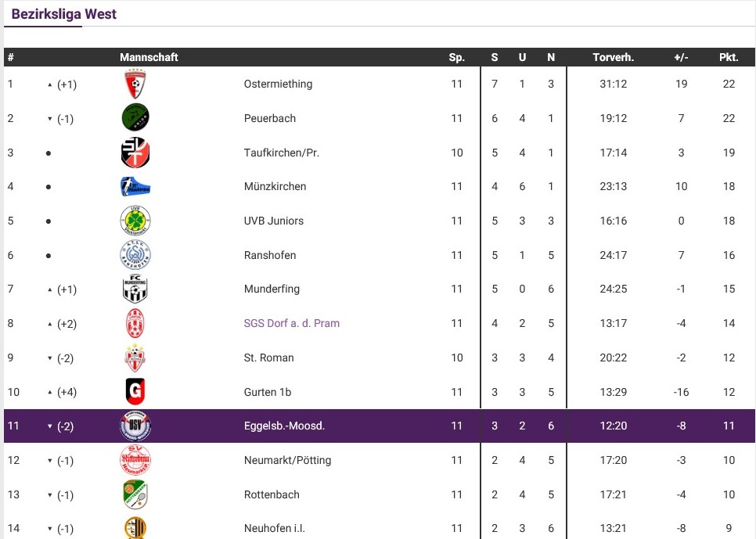Select the Bezirksliga West tab heading
756x539 pixels.
[x=64, y=14]
